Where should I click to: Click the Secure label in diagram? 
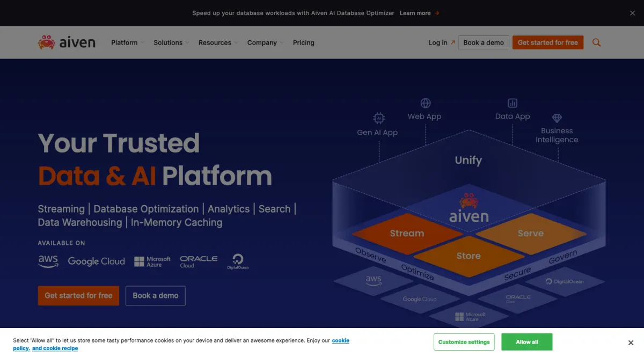click(517, 273)
